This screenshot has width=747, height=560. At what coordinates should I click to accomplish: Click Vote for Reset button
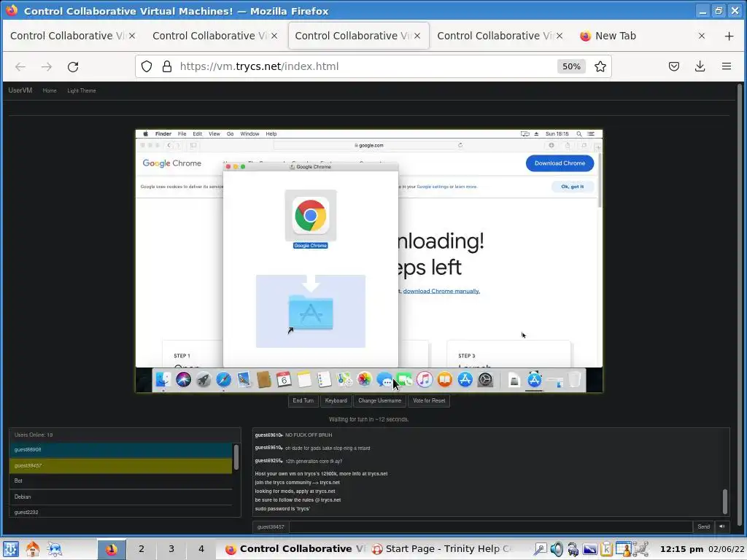coord(429,400)
